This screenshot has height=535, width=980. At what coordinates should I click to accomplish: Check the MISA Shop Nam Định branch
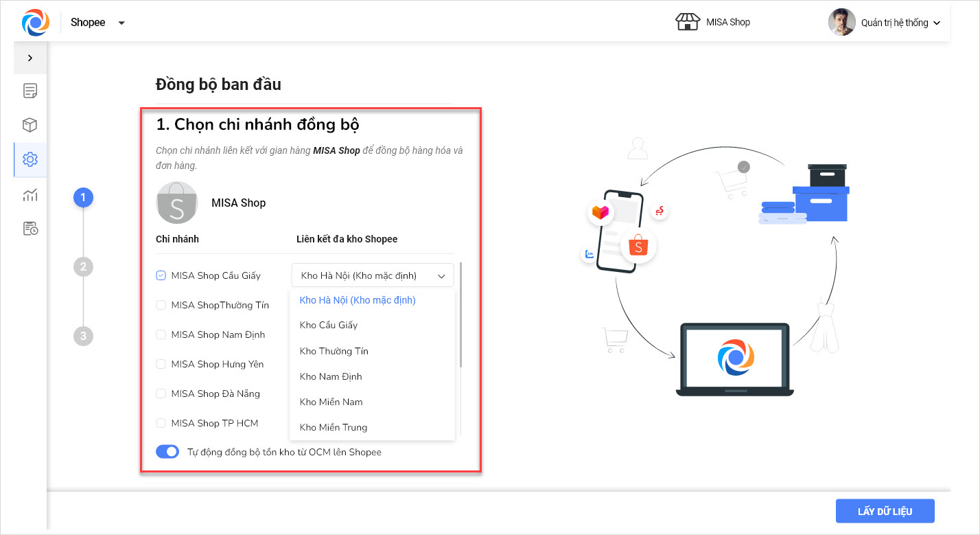(161, 334)
